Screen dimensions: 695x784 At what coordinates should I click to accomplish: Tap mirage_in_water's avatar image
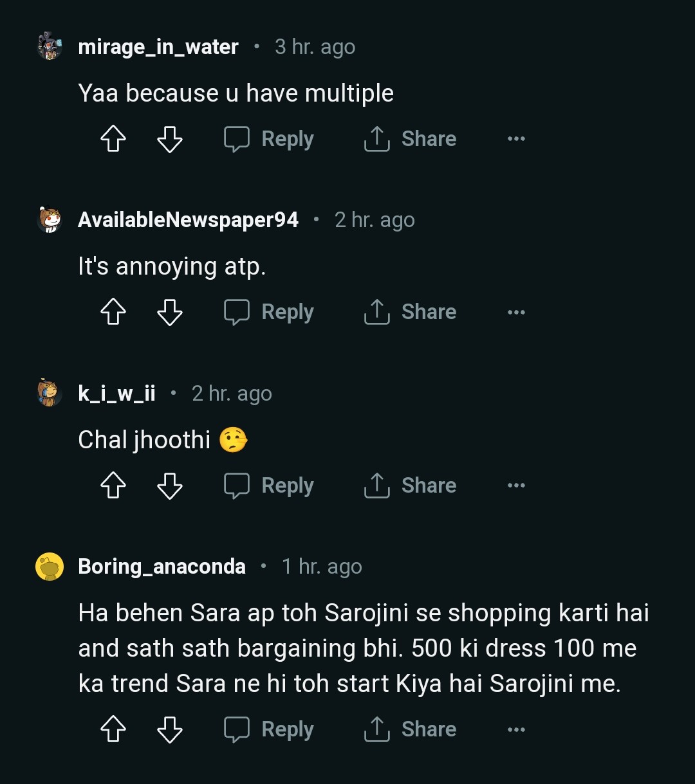(x=50, y=47)
